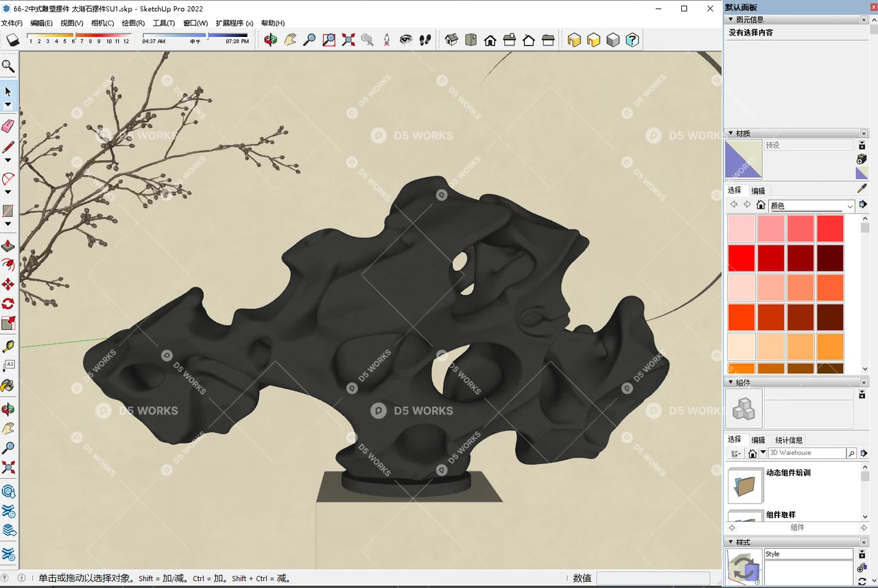Select the Scale tool
878x588 pixels.
[8, 323]
